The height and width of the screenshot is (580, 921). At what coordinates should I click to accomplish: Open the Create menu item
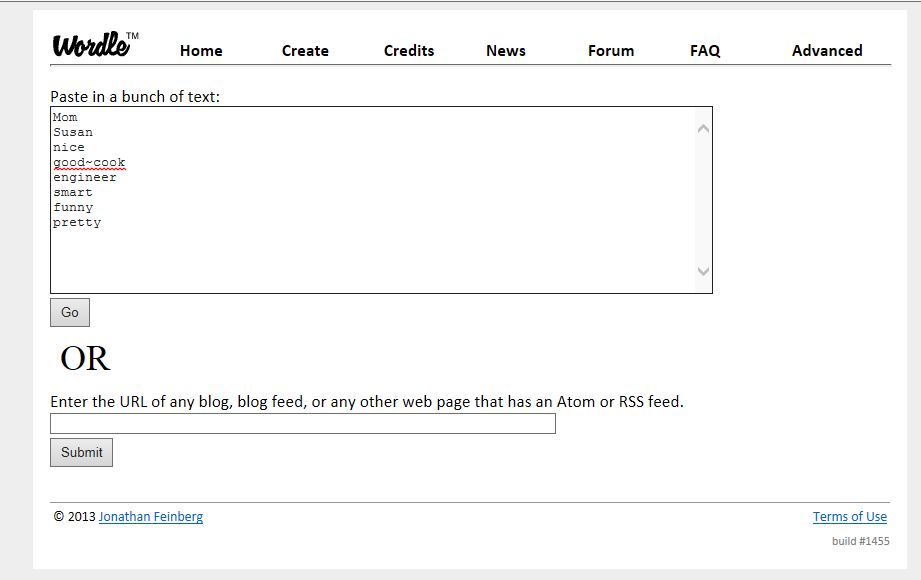coord(305,51)
